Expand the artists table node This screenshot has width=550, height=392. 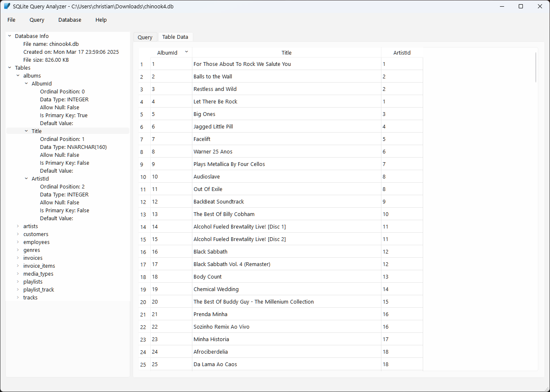coord(17,226)
